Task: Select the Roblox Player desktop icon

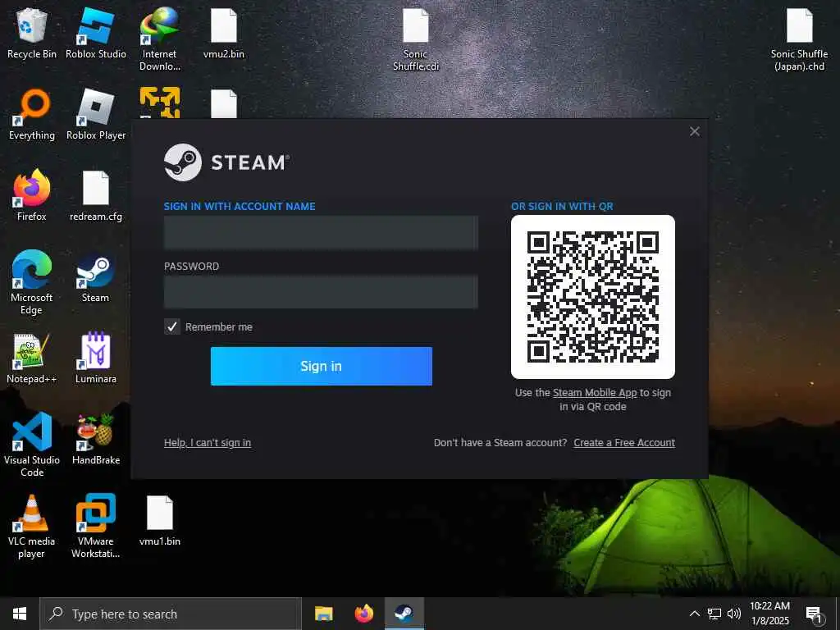Action: (x=96, y=115)
